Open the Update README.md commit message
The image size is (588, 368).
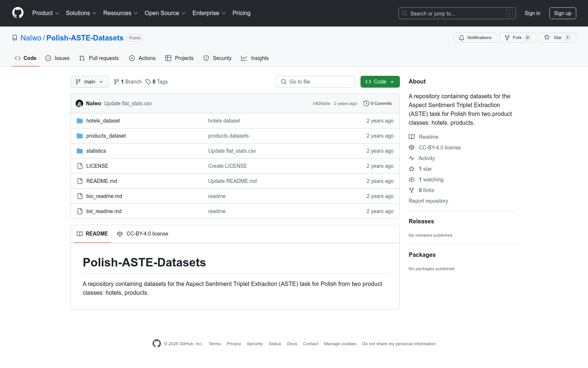[232, 181]
